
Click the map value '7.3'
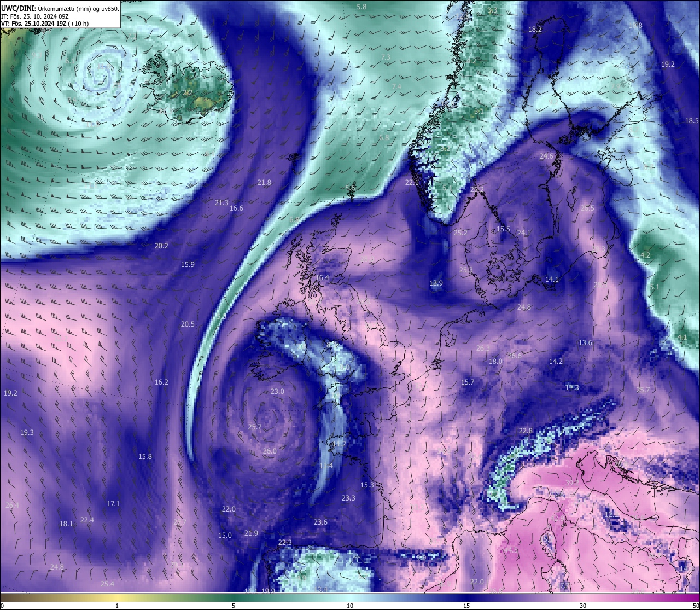tap(386, 57)
